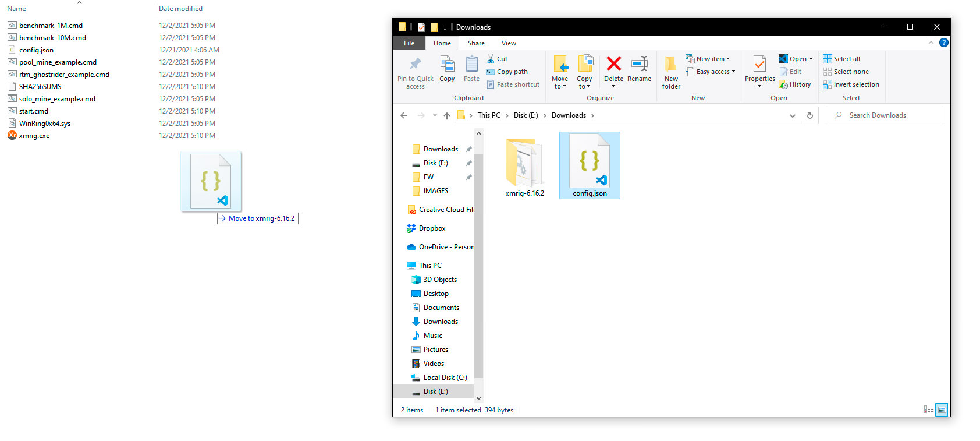This screenshot has height=441, width=980.
Task: Focus the Search Downloads field
Action: [885, 115]
